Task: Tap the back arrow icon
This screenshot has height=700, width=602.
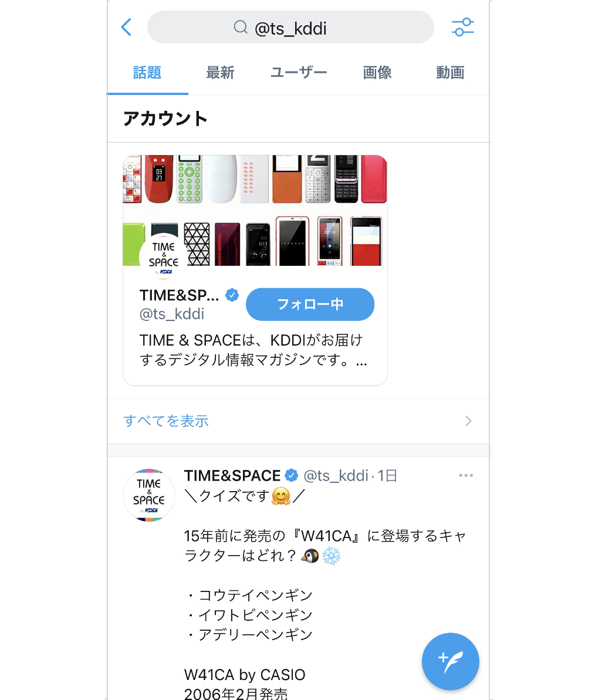Action: (x=126, y=27)
